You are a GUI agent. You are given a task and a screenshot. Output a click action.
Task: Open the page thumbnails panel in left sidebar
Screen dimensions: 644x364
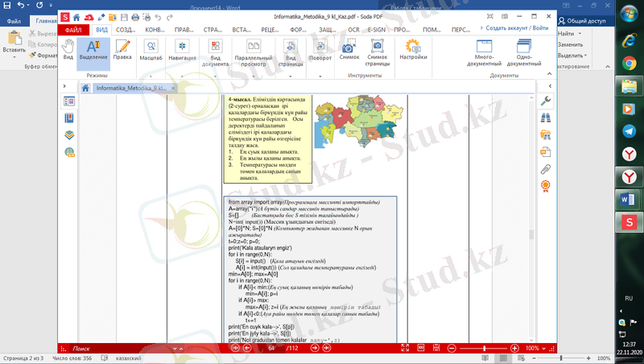(69, 101)
